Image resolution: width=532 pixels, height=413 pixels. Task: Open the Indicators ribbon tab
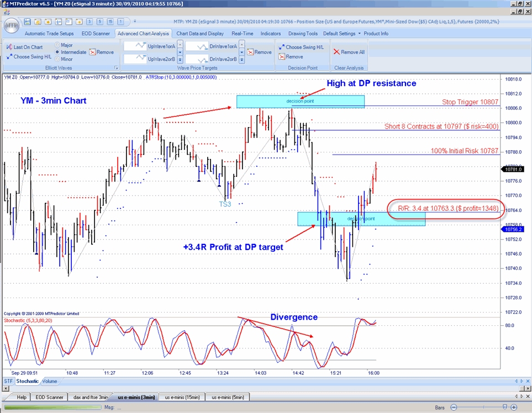coord(270,33)
